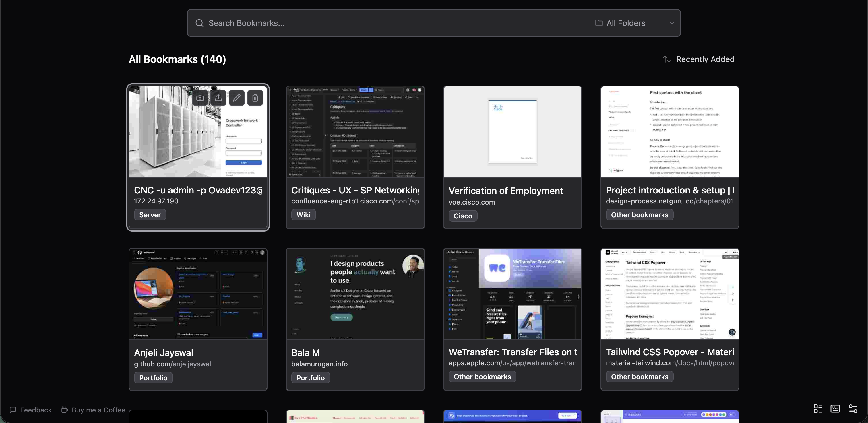This screenshot has width=868, height=423.
Task: Expand the sort arrows icon beside Recently Added
Action: [x=667, y=59]
